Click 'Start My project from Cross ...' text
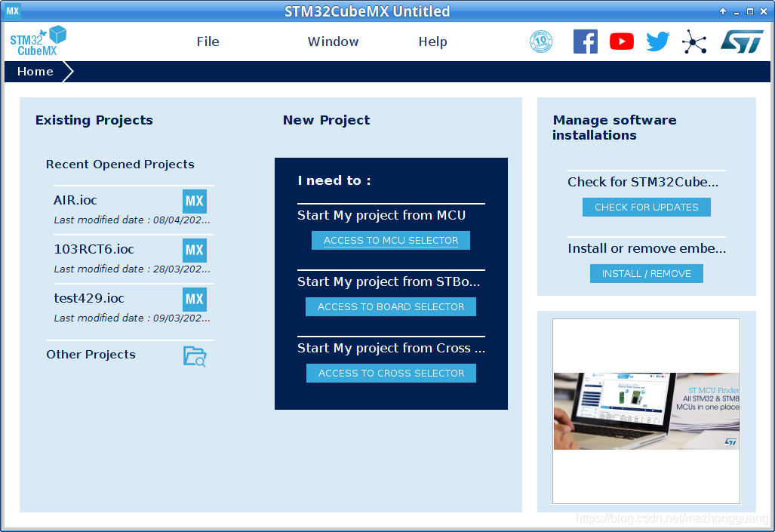Viewport: 775px width, 532px height. [391, 348]
